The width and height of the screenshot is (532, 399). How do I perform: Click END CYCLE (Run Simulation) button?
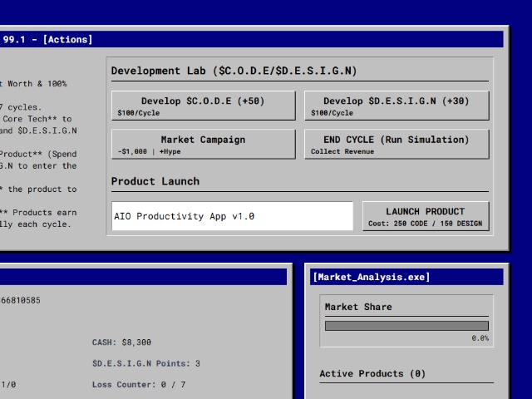point(397,144)
